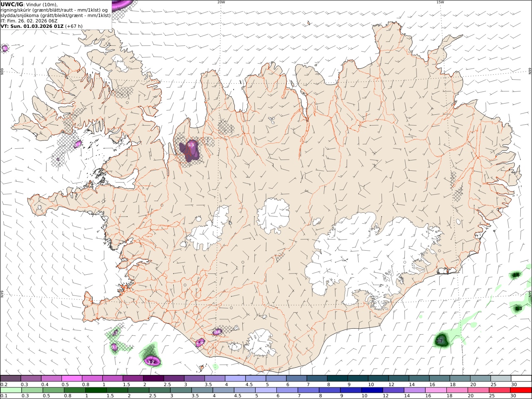Viewport: 532px width, 399px height.
Task: Click the 64N latitude label on right edge
Action: click(530, 294)
